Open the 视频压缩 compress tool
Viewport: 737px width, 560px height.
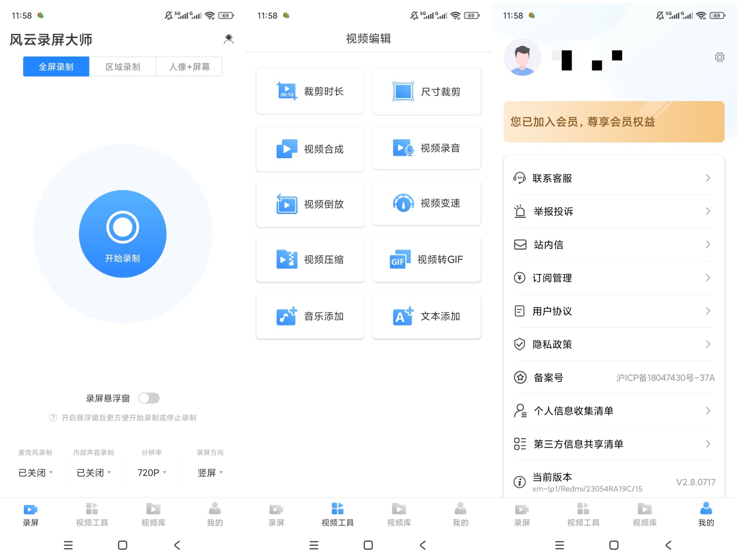tap(310, 259)
